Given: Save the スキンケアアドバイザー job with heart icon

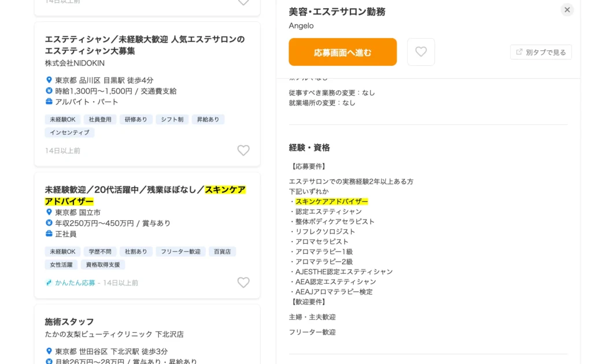Looking at the screenshot, I should pos(243,283).
